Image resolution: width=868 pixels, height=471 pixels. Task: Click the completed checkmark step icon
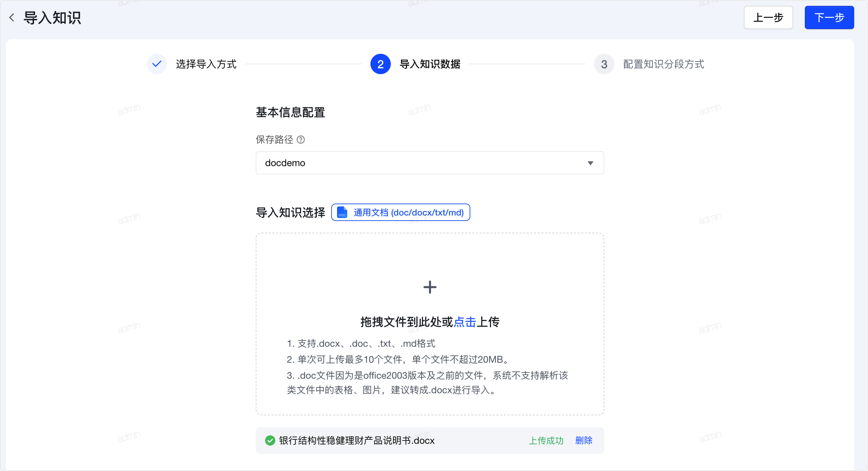click(x=157, y=64)
